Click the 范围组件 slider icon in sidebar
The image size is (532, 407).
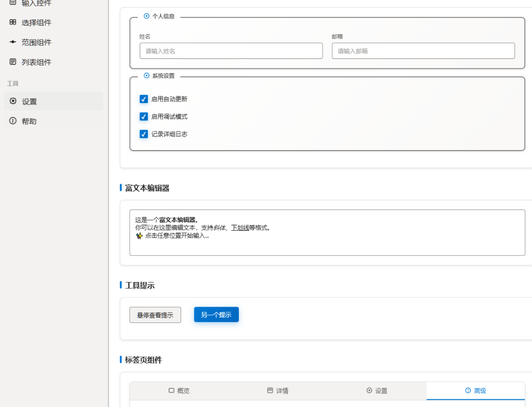[13, 42]
